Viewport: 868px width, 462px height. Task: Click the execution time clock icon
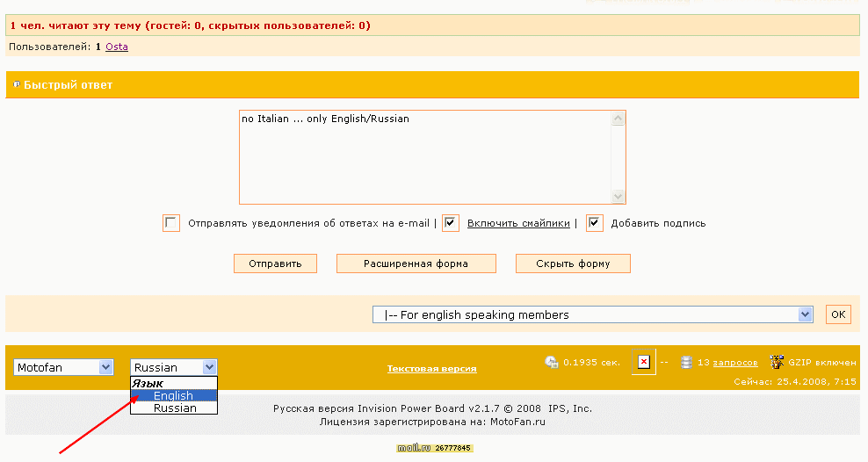click(552, 362)
